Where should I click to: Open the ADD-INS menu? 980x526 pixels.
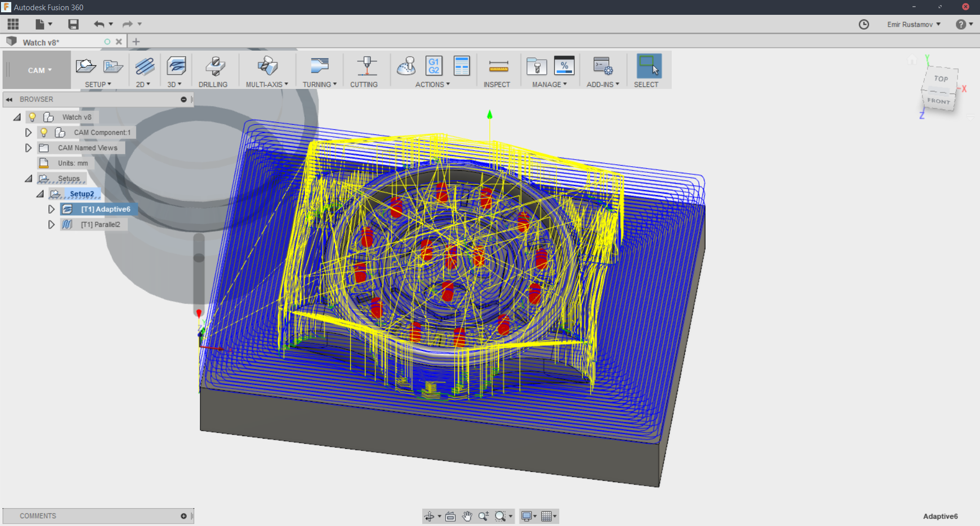(x=603, y=84)
